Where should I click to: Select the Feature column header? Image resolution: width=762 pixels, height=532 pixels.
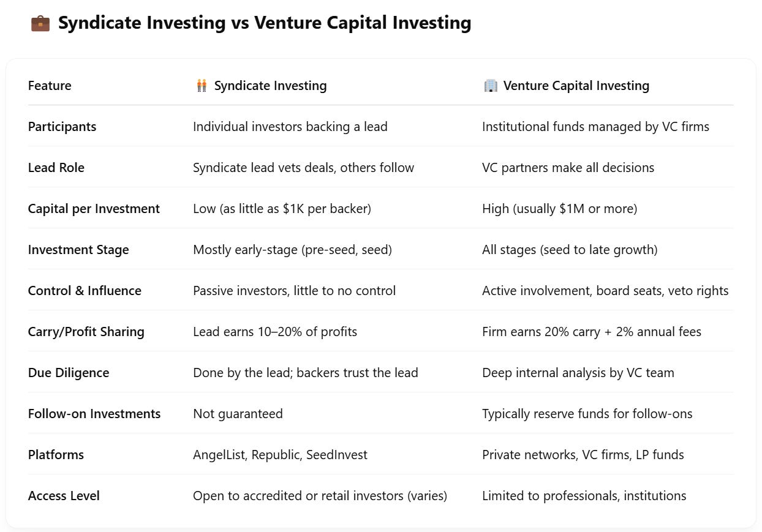point(50,86)
